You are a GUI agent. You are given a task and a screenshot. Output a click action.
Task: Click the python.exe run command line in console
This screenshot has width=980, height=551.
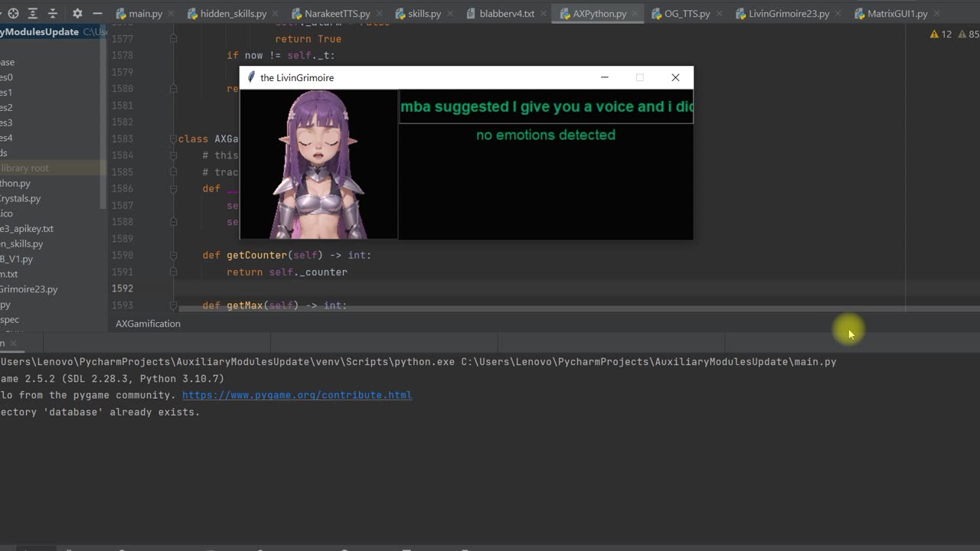click(418, 362)
